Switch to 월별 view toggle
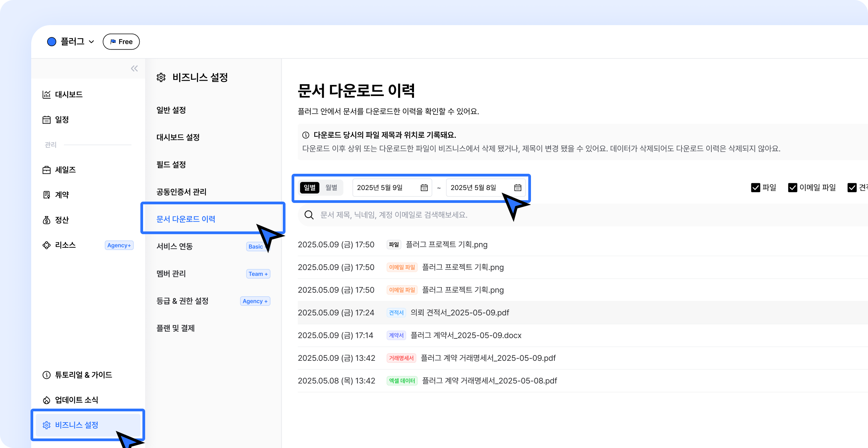 tap(331, 188)
